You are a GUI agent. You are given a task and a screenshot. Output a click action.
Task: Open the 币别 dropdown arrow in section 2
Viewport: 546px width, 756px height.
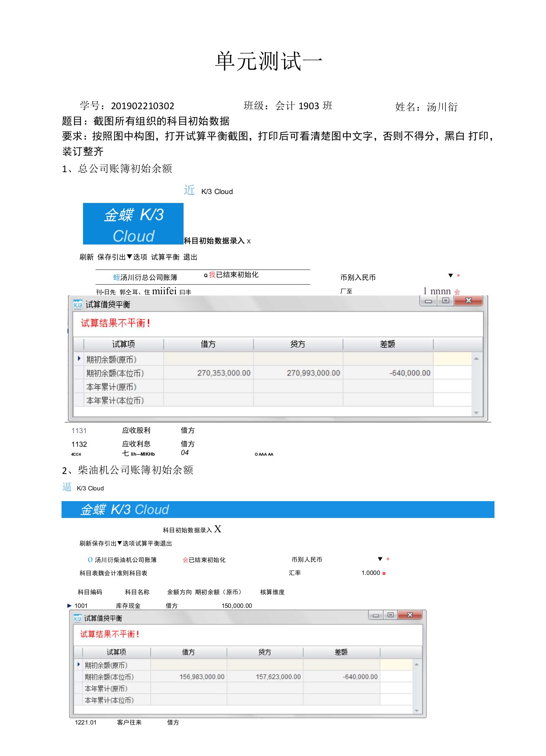click(x=380, y=559)
